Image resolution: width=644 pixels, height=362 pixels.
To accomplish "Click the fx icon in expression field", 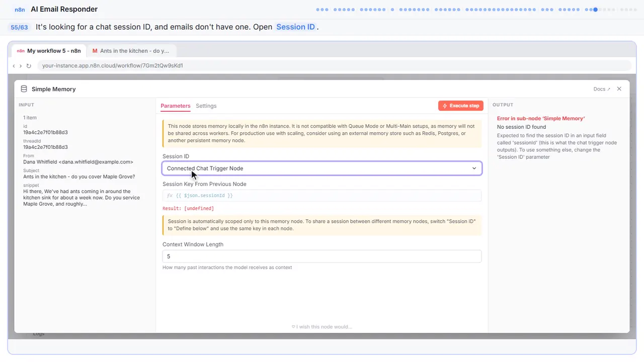I will click(x=170, y=196).
